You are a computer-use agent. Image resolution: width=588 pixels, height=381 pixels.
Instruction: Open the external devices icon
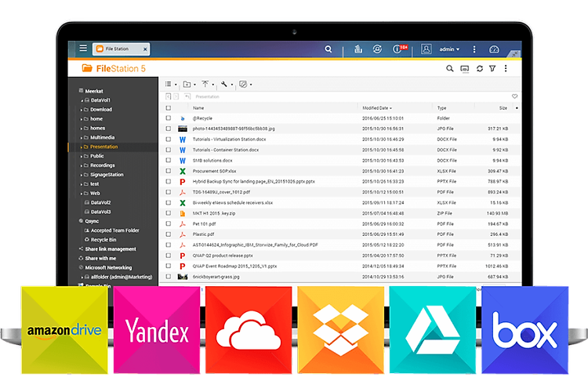(x=377, y=49)
